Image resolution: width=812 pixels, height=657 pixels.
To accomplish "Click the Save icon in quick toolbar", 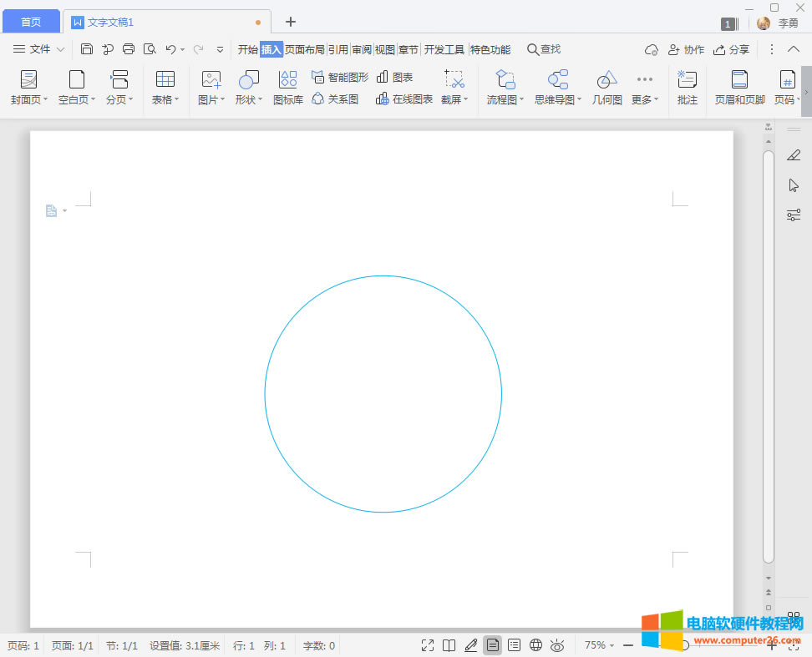I will pos(87,49).
